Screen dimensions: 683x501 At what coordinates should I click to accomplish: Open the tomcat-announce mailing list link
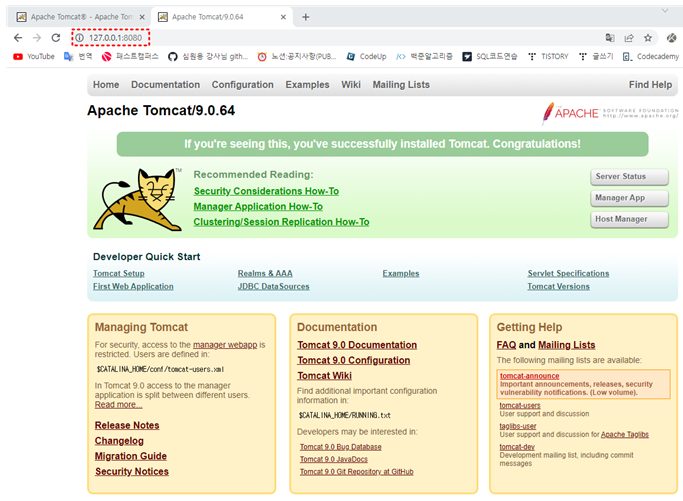click(529, 376)
